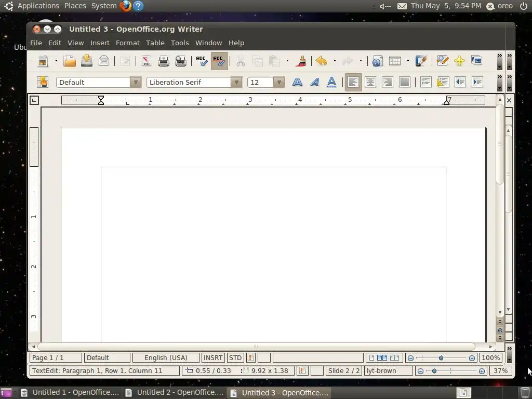Apply Underline formatting icon
Image resolution: width=532 pixels, height=399 pixels.
click(x=331, y=82)
